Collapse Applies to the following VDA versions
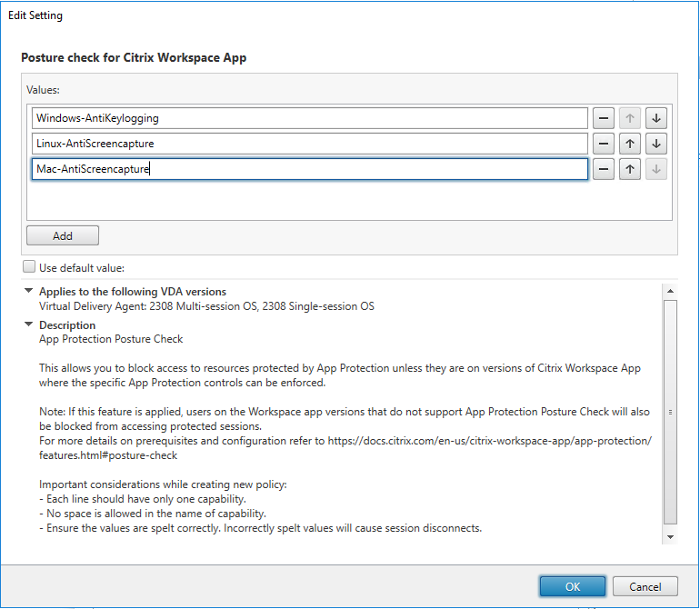This screenshot has width=700, height=609. pyautogui.click(x=28, y=291)
